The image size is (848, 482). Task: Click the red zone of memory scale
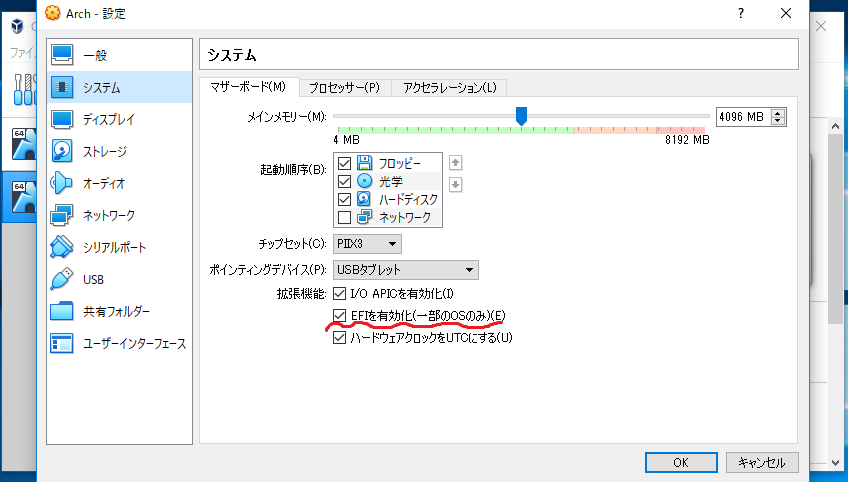[681, 130]
